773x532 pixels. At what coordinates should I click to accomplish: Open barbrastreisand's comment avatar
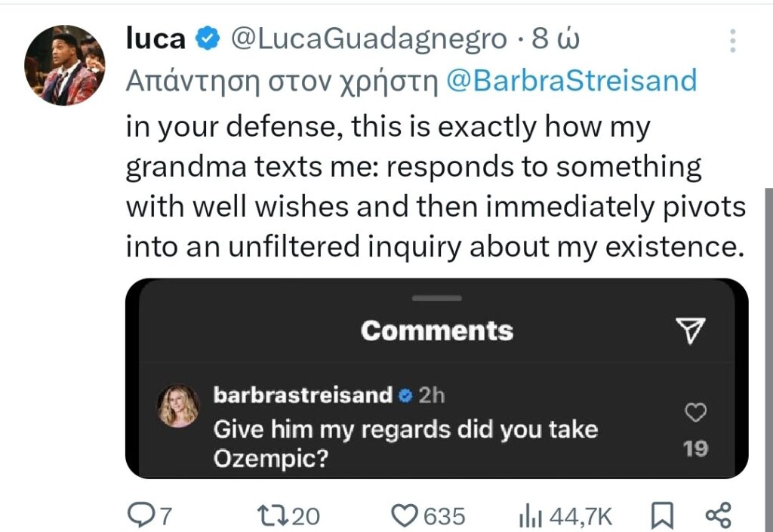coord(178,405)
